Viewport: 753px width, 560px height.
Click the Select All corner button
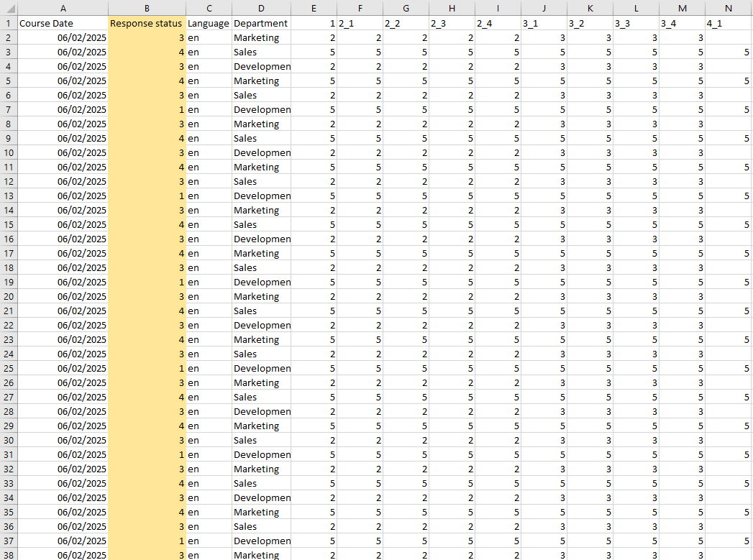click(x=8, y=8)
